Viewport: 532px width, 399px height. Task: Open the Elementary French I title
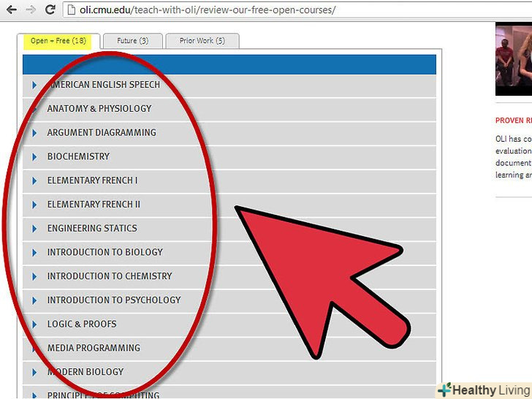(x=92, y=180)
